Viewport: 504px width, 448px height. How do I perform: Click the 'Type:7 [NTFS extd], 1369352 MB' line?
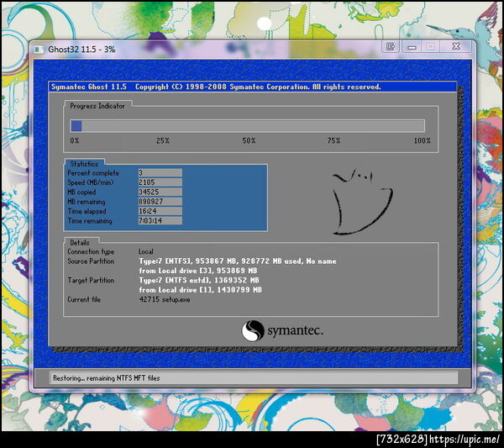coord(199,281)
